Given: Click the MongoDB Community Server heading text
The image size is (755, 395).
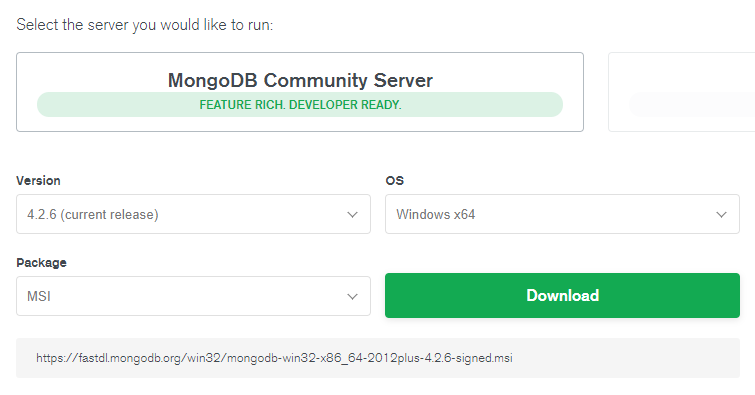Looking at the screenshot, I should pos(300,80).
